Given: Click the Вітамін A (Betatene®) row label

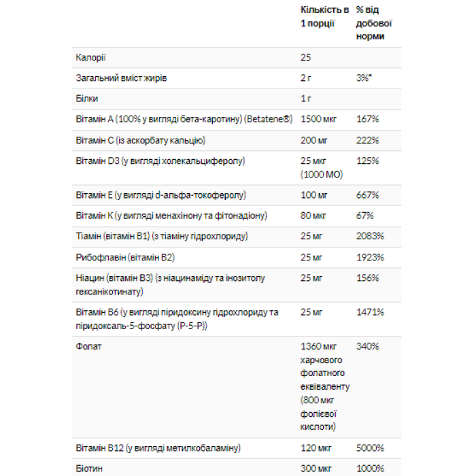Looking at the screenshot, I should [x=184, y=120].
